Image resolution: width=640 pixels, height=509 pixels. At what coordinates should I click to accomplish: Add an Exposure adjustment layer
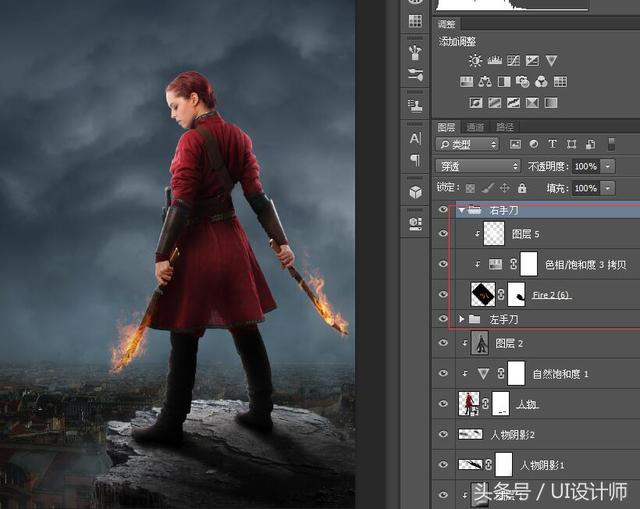point(532,61)
